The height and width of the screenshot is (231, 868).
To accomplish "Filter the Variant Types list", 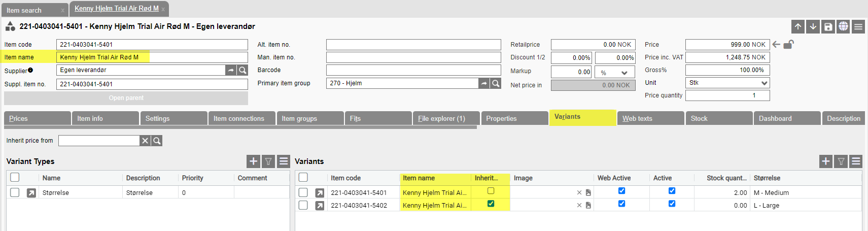I will (268, 161).
